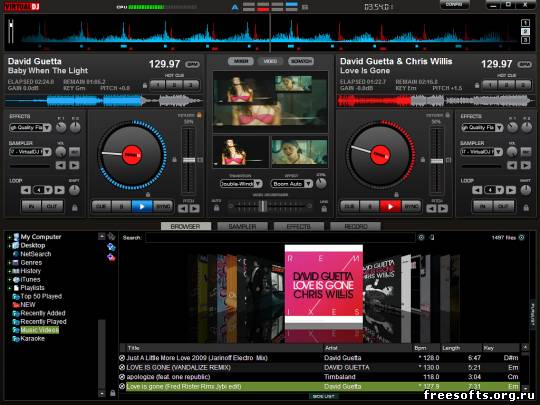Viewport: 540px width, 405px height.
Task: Click the blue play button on left deck
Action: (x=142, y=206)
